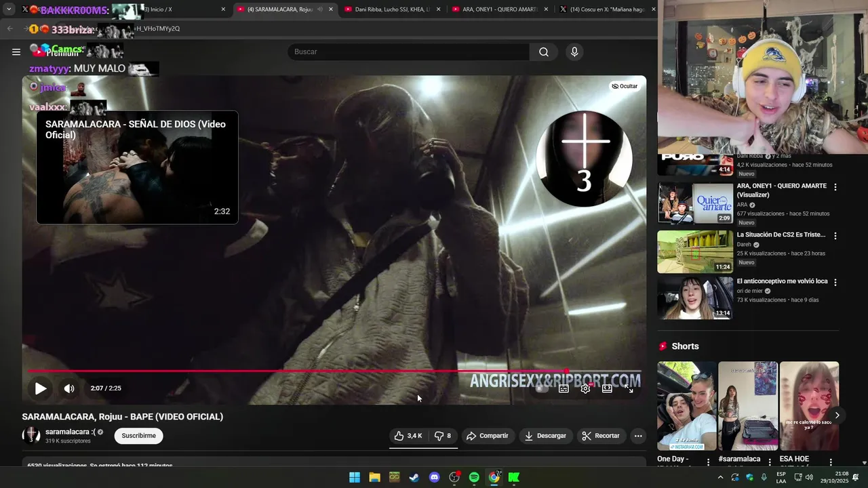Open the #saramalaca short thumbnail

pyautogui.click(x=748, y=406)
